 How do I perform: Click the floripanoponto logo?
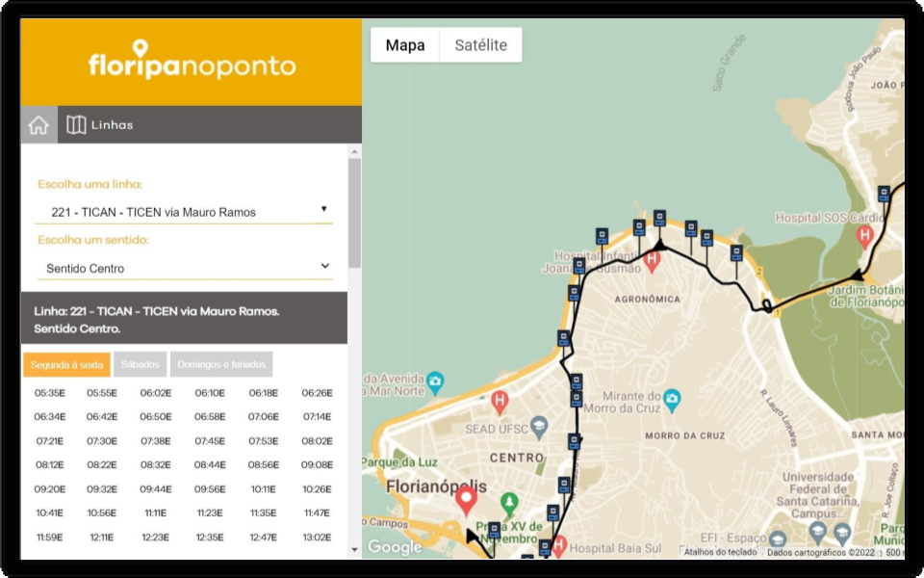coord(192,60)
